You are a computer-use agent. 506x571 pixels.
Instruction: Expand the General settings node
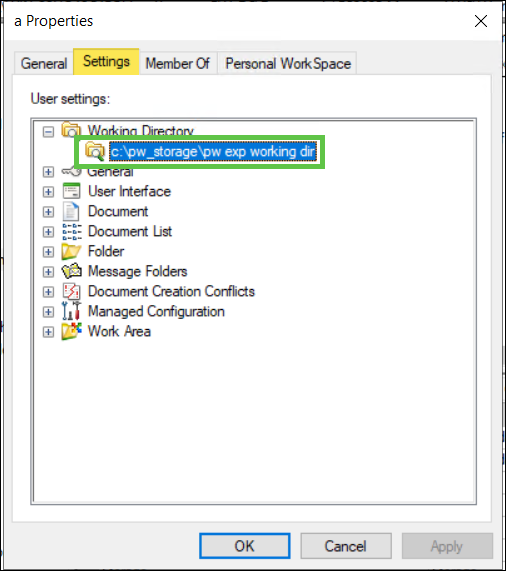(48, 172)
